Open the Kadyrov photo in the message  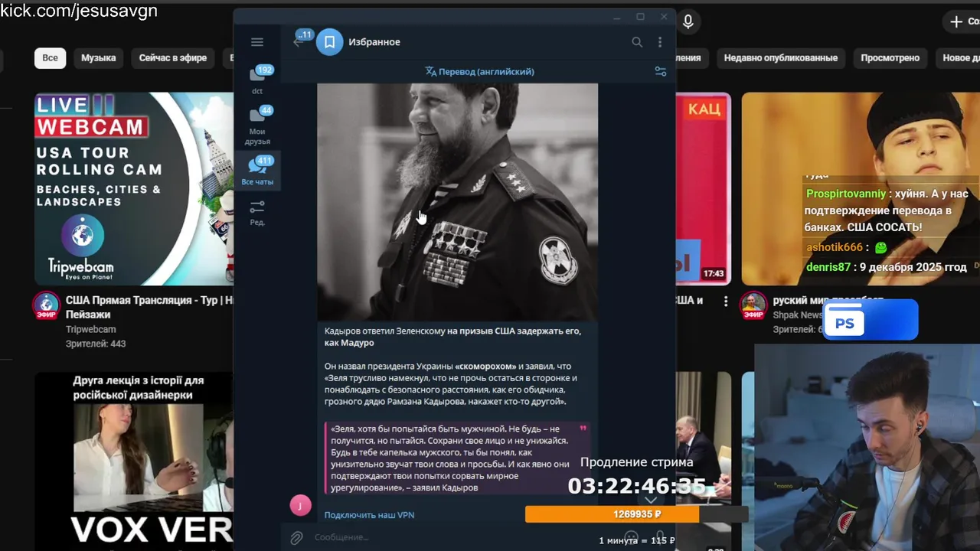point(457,201)
